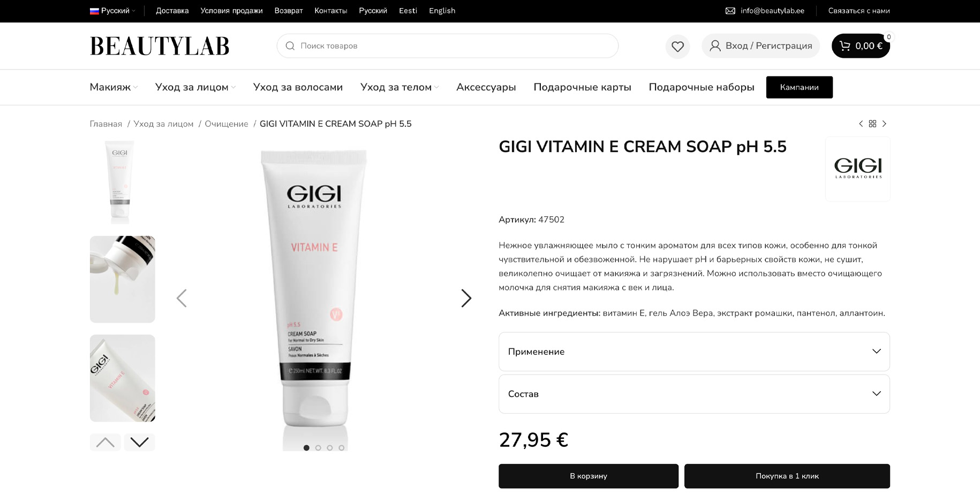
Task: Click the Поиск товаров search field
Action: 448,46
